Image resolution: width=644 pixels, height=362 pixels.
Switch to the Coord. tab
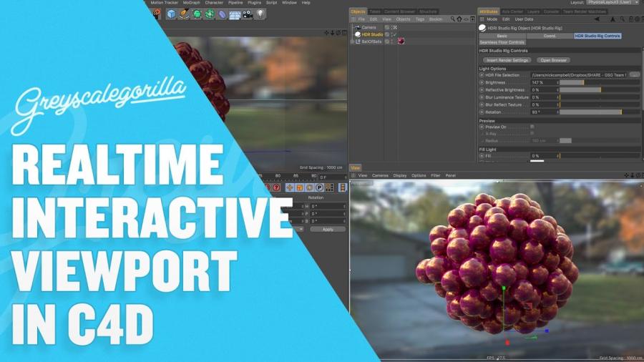point(550,35)
